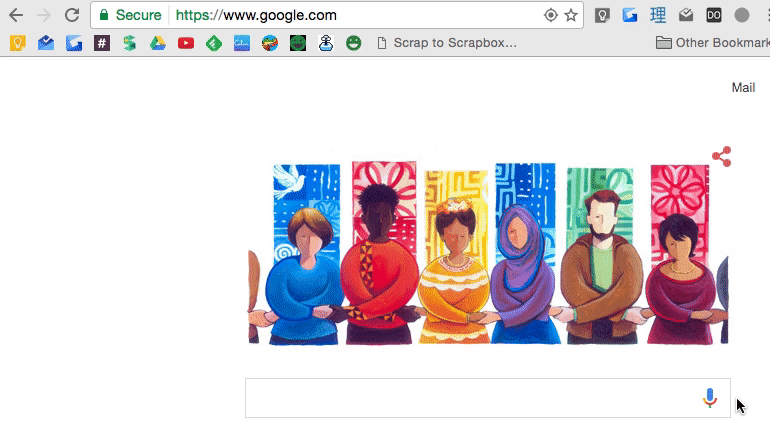
Task: Go back to the previous page
Action: (x=16, y=15)
